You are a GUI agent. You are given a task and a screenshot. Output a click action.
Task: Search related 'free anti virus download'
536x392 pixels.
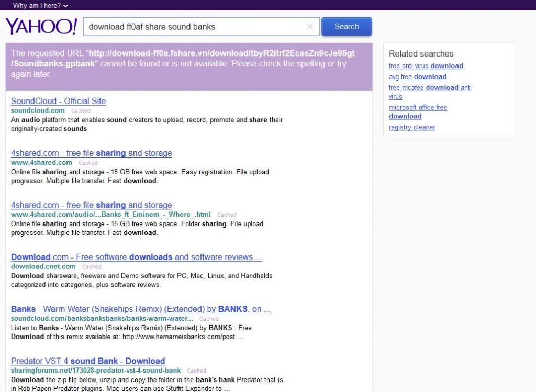pos(426,65)
